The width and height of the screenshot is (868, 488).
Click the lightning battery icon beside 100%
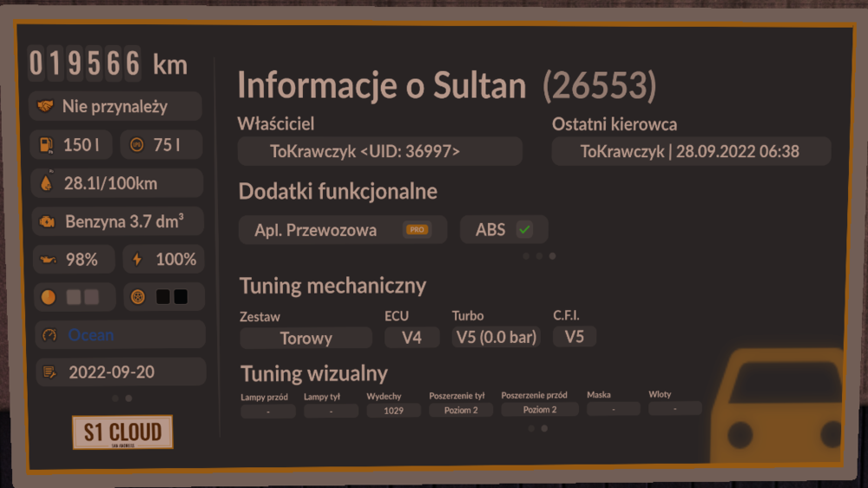pyautogui.click(x=137, y=260)
